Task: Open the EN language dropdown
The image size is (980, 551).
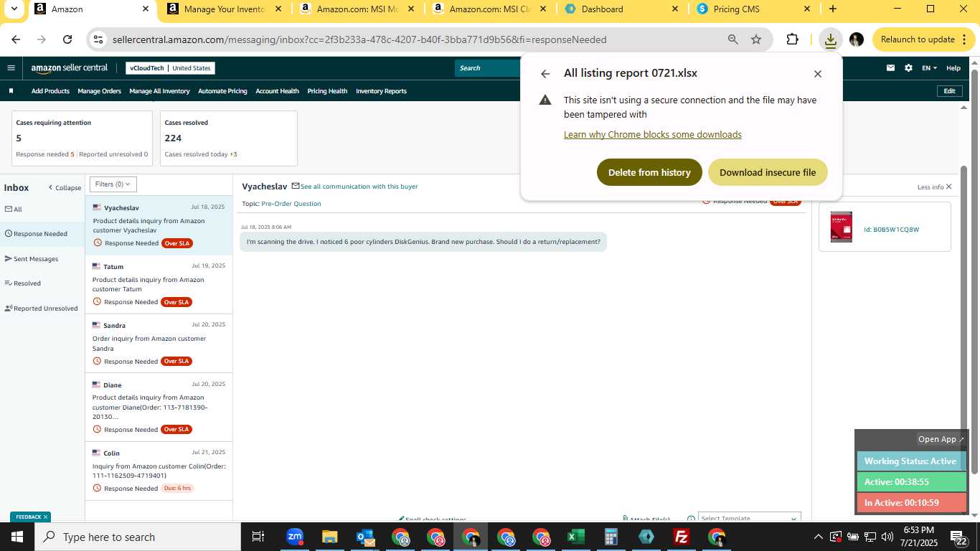Action: [929, 68]
